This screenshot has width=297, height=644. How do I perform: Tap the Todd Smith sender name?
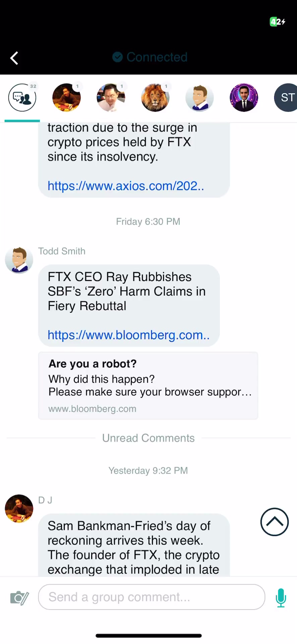[x=62, y=251]
